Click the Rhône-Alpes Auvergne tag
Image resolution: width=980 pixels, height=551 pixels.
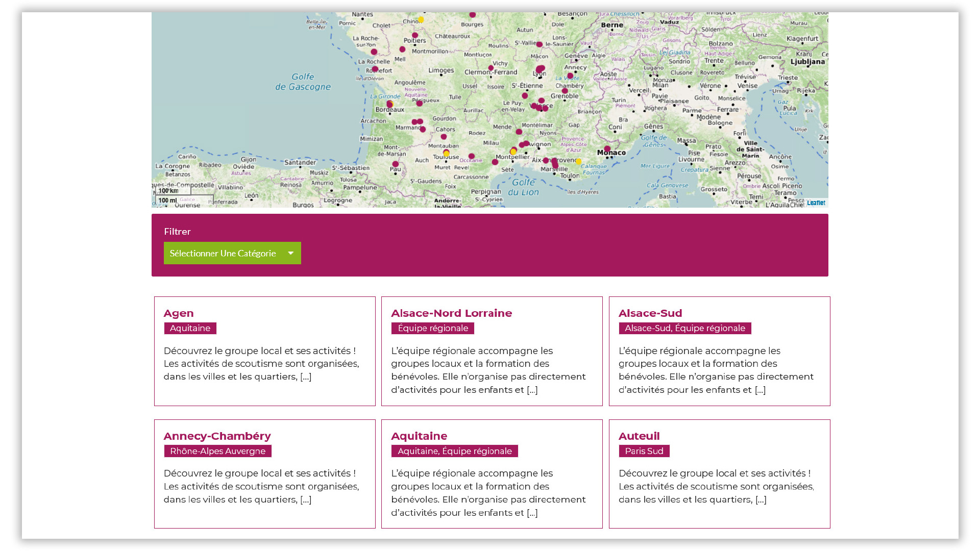(x=217, y=451)
